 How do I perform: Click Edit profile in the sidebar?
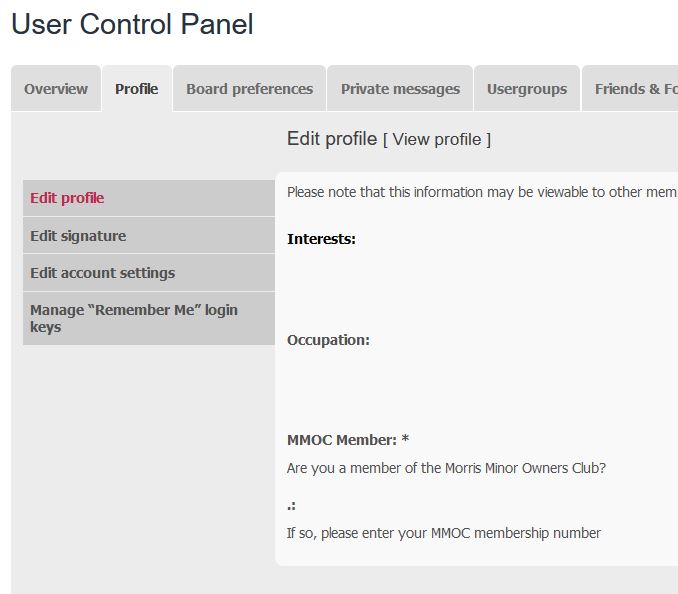point(149,198)
